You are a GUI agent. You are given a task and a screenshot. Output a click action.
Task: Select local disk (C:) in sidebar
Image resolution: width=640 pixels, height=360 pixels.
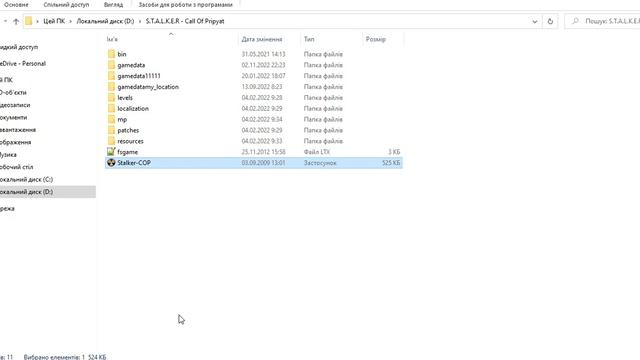click(x=27, y=180)
